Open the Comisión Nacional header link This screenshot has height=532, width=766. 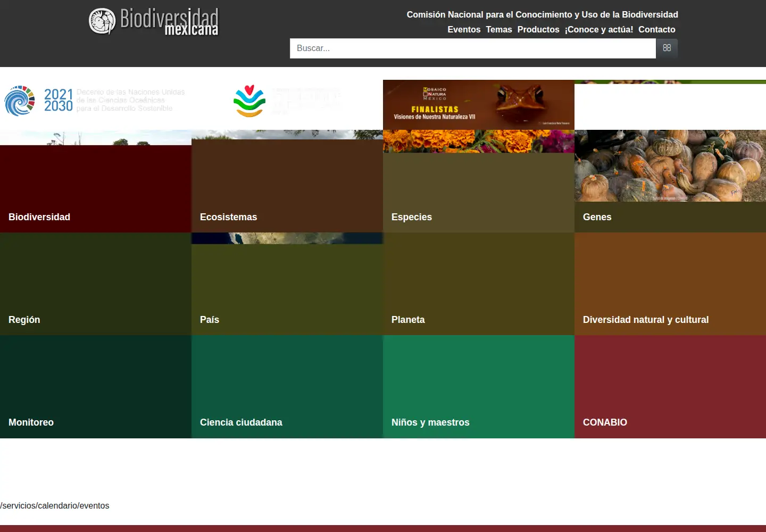(543, 15)
